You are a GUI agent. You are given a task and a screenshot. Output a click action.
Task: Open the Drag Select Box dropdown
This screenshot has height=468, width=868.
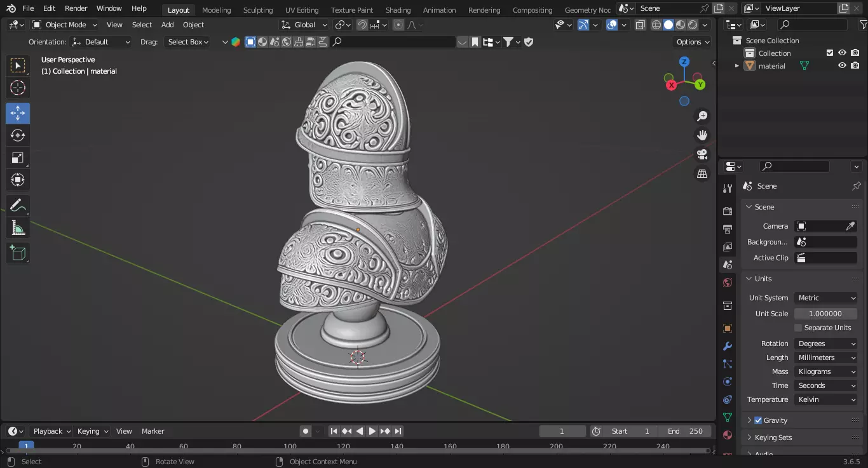[x=188, y=42]
